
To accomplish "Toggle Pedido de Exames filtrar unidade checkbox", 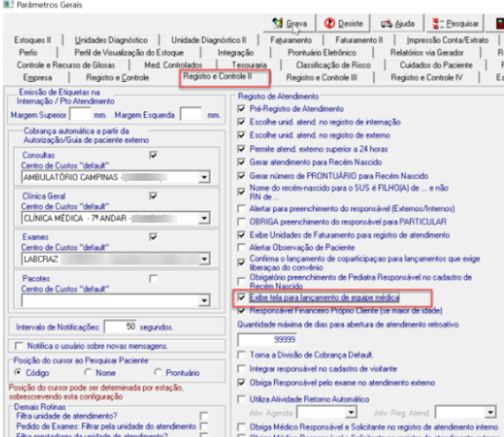I will (x=204, y=426).
